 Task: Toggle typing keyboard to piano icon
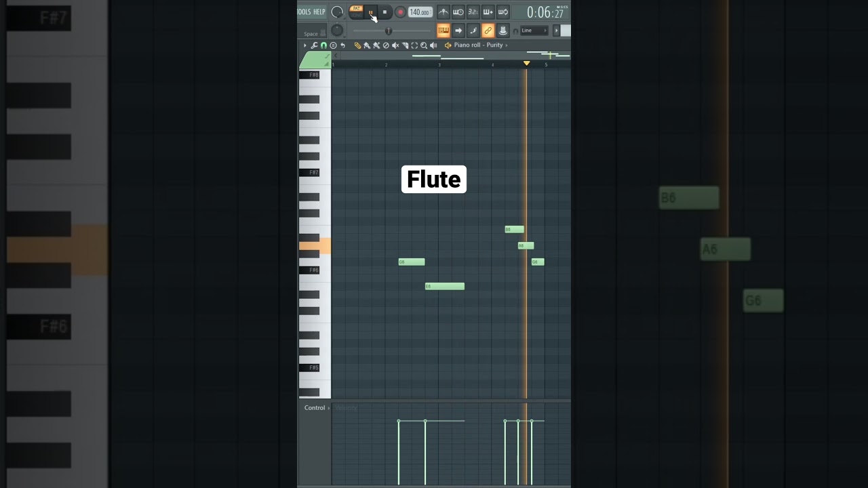(443, 30)
